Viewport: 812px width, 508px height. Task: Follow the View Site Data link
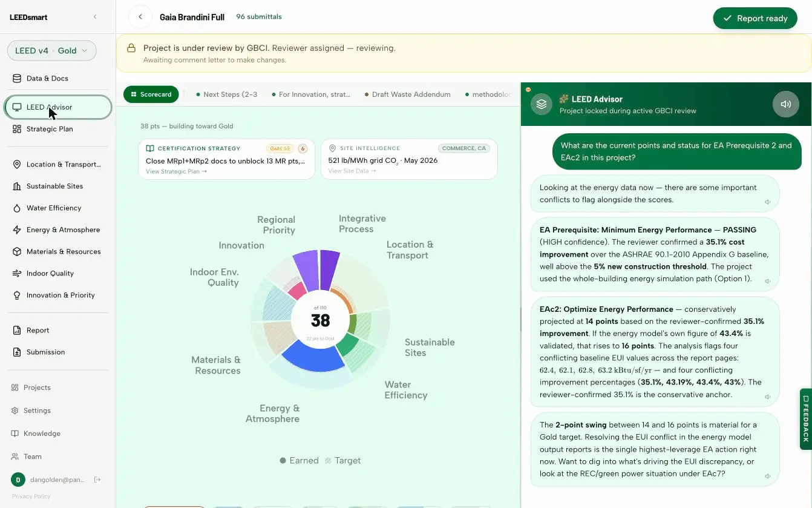(352, 171)
